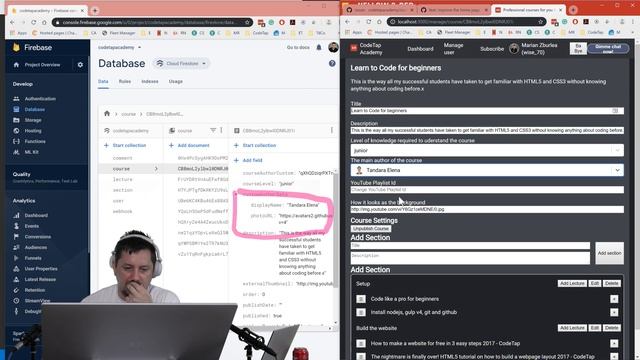This screenshot has width=640, height=360.
Task: Reload the localhost browser page
Action: pyautogui.click(x=369, y=22)
